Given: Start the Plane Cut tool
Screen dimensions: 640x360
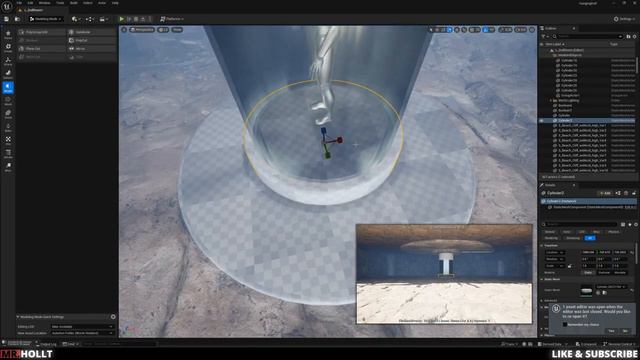Looking at the screenshot, I should pyautogui.click(x=42, y=49).
